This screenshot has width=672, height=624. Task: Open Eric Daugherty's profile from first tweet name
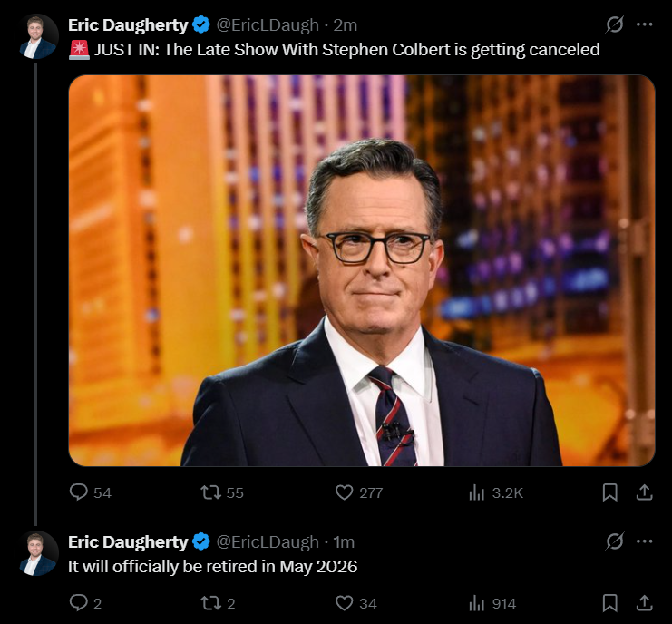click(x=128, y=24)
